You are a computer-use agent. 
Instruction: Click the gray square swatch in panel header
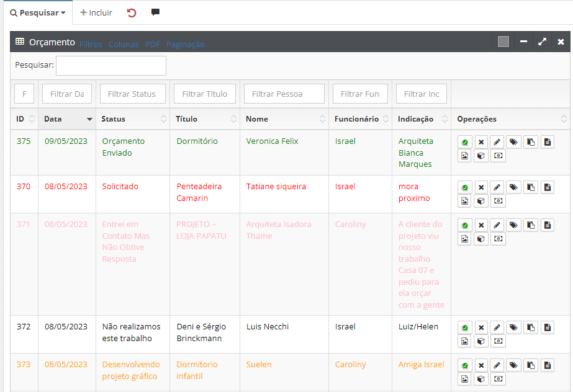pyautogui.click(x=503, y=42)
